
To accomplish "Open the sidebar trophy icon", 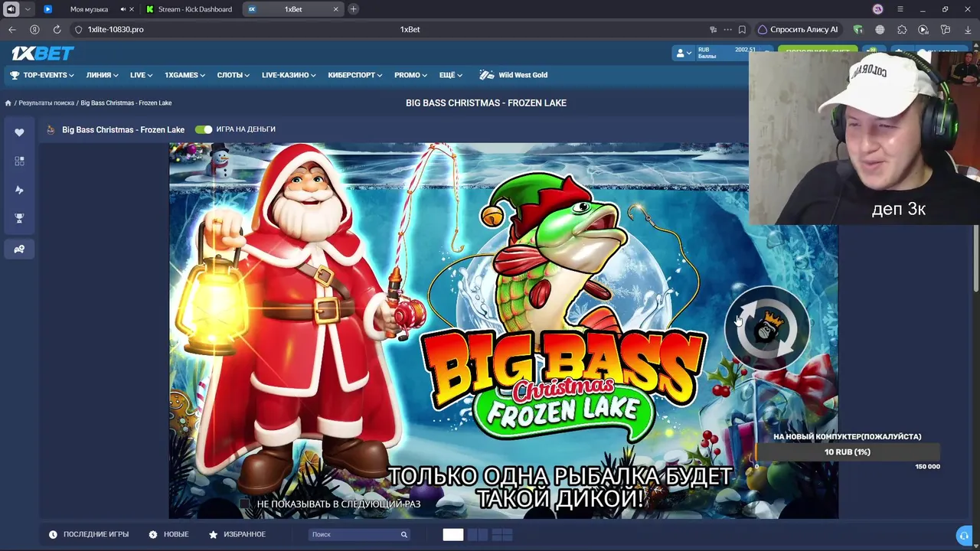I will click(19, 218).
